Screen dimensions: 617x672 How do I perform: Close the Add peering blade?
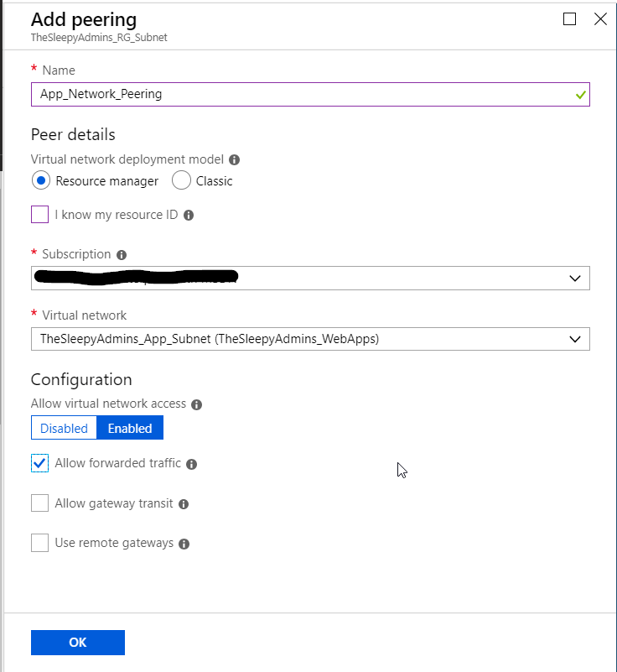(x=600, y=19)
